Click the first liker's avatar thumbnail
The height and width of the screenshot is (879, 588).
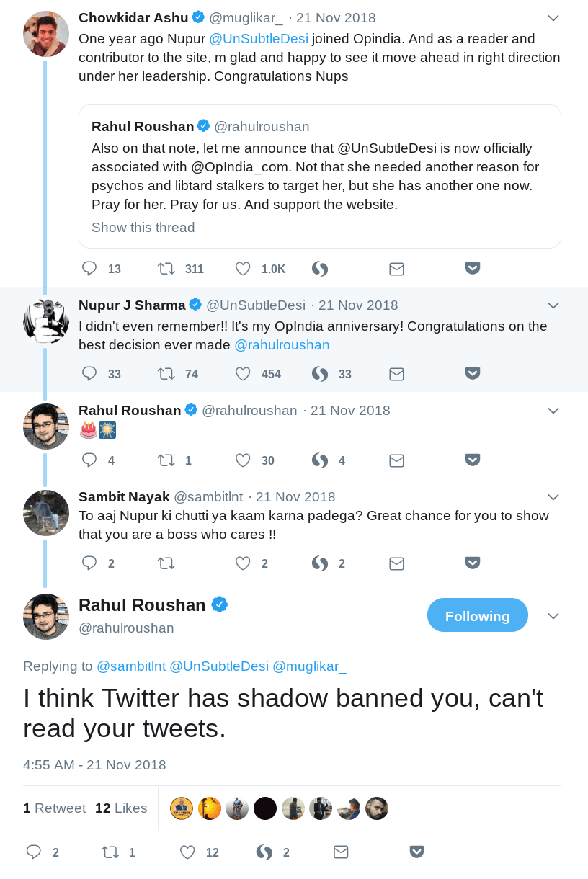pos(182,808)
